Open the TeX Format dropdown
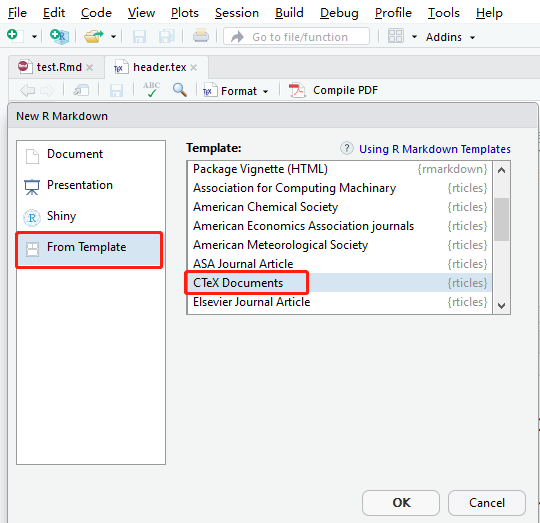The width and height of the screenshot is (540, 523). click(236, 91)
